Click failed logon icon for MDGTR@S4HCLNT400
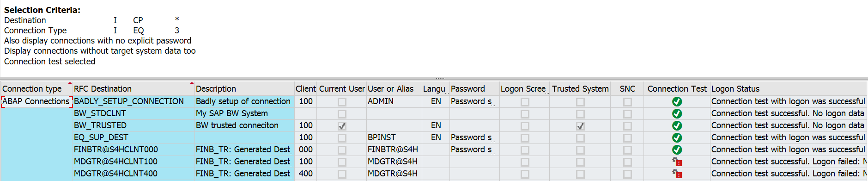 [677, 174]
